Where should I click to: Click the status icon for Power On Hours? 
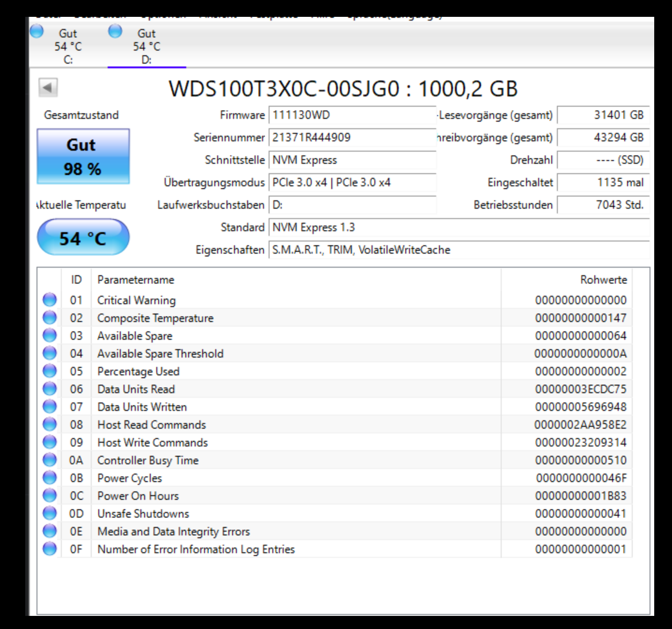tap(50, 495)
